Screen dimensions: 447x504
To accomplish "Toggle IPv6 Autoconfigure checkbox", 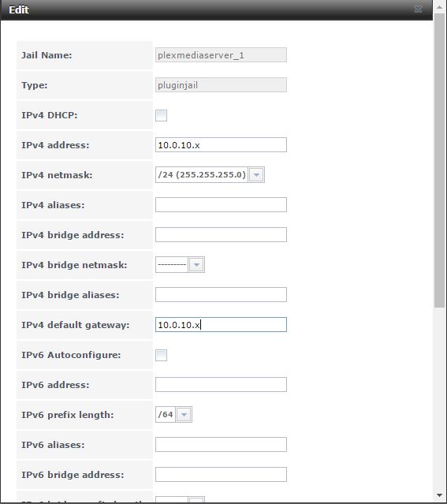I will click(161, 355).
